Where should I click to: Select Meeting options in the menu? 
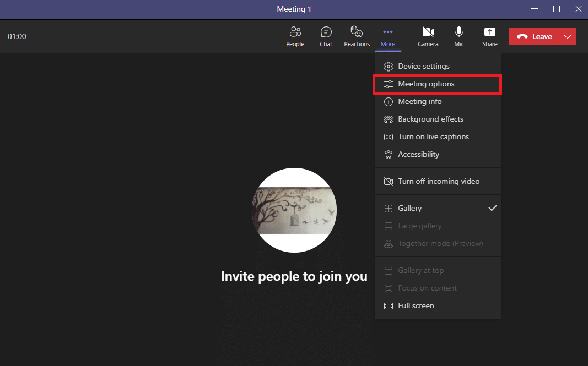click(x=438, y=84)
